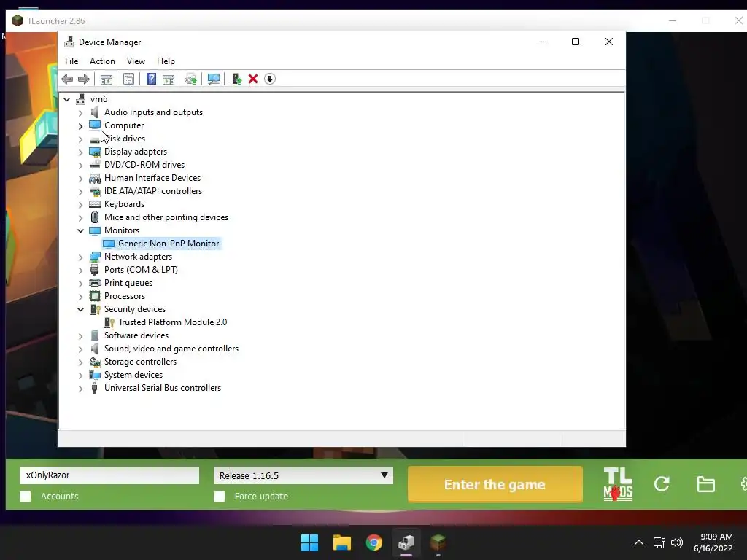Click the red X Uninstall device icon
The width and height of the screenshot is (747, 560).
point(253,79)
